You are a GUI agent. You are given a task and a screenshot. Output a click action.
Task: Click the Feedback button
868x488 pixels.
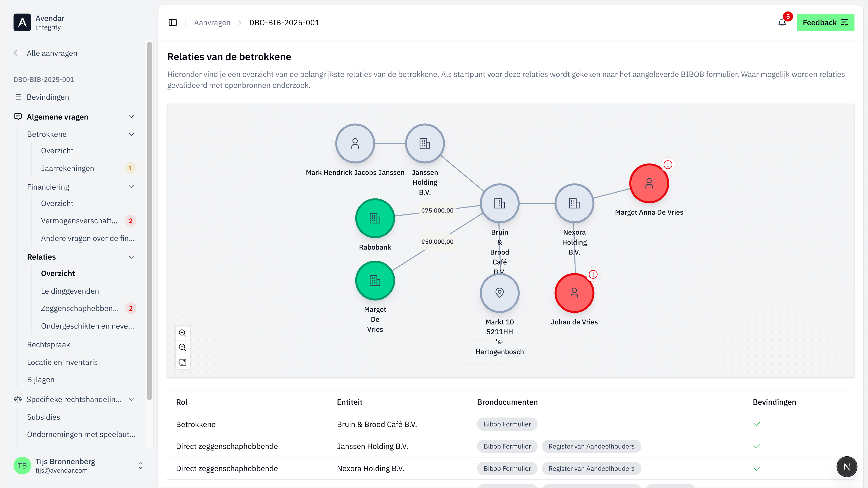tap(825, 23)
